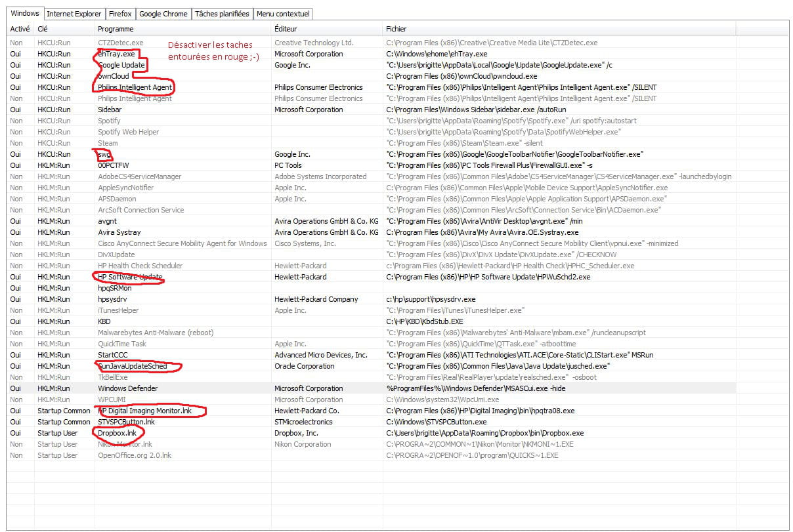Open the Menu contextuel tab
This screenshot has height=532, width=793.
point(283,14)
